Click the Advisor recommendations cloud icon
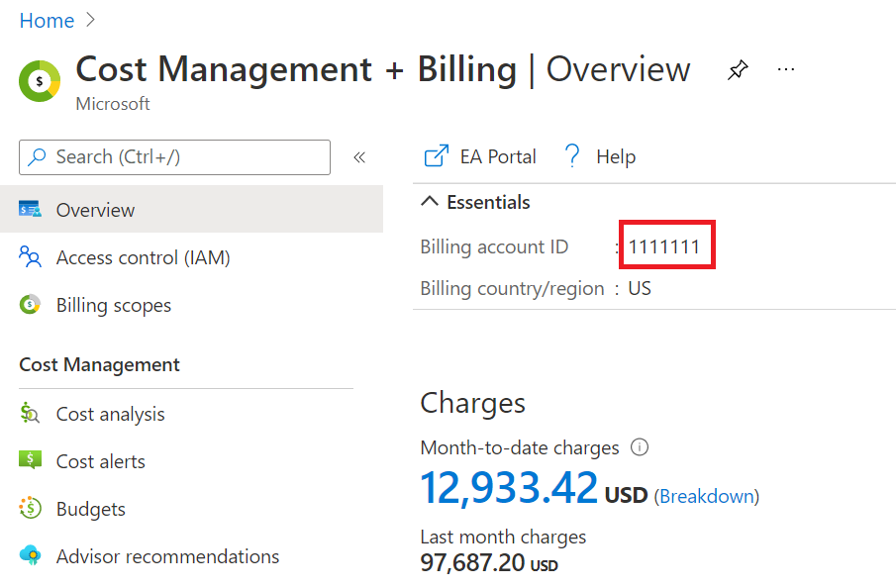Viewport: 896px width, 588px height. [x=30, y=555]
